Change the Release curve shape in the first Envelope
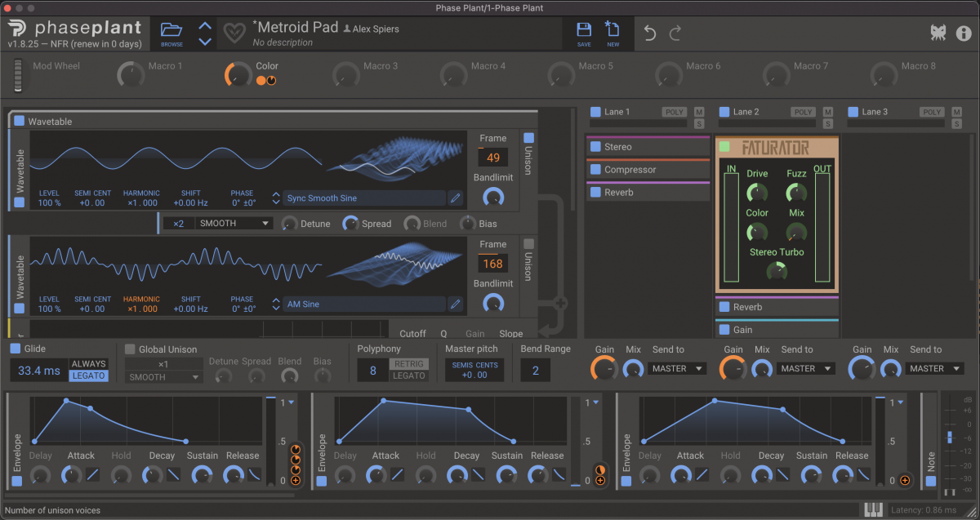The height and width of the screenshot is (520, 980). click(x=255, y=474)
